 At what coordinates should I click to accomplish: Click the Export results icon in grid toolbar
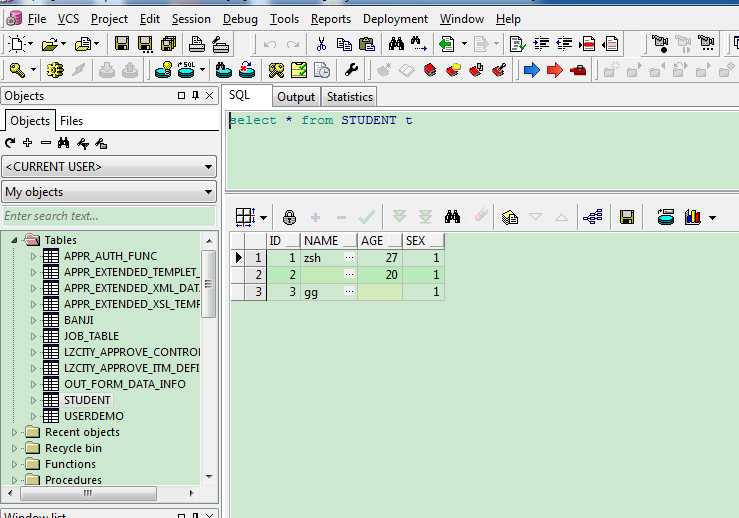tap(509, 217)
